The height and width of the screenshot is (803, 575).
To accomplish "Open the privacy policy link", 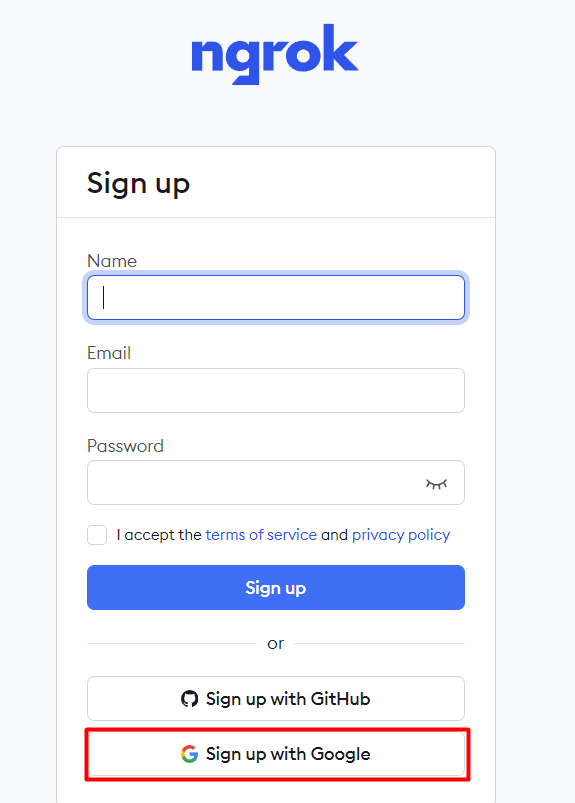I will point(401,535).
